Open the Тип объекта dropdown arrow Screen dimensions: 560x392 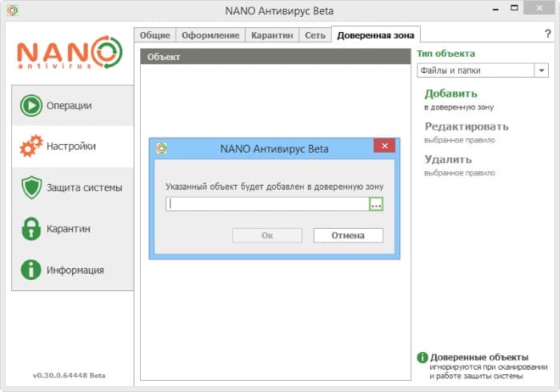[x=542, y=70]
